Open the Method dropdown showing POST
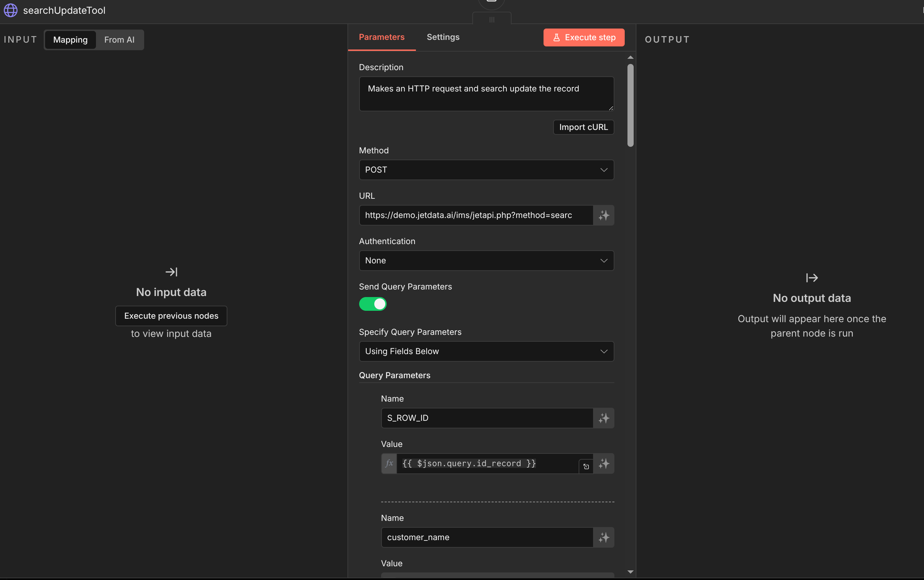Image resolution: width=924 pixels, height=580 pixels. [x=486, y=170]
